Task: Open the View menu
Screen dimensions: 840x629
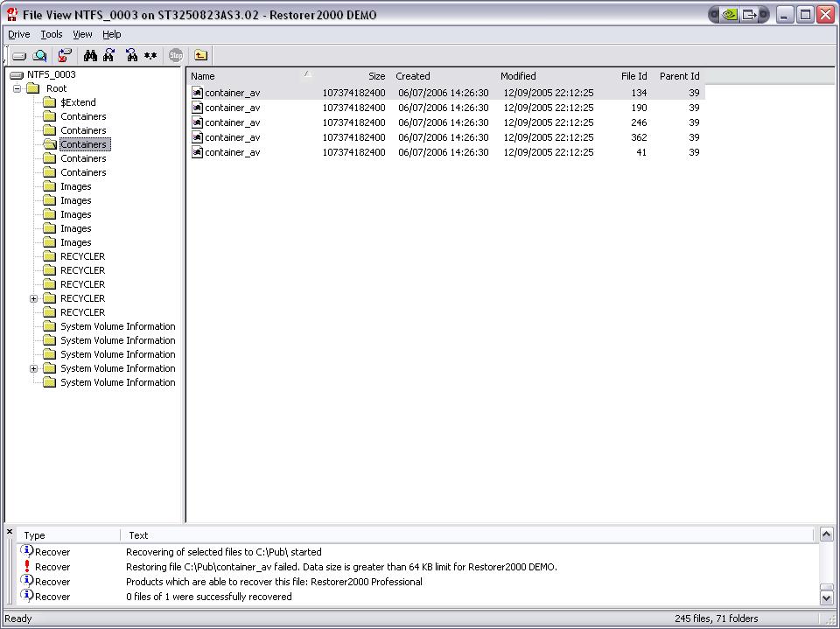Action: tap(82, 34)
